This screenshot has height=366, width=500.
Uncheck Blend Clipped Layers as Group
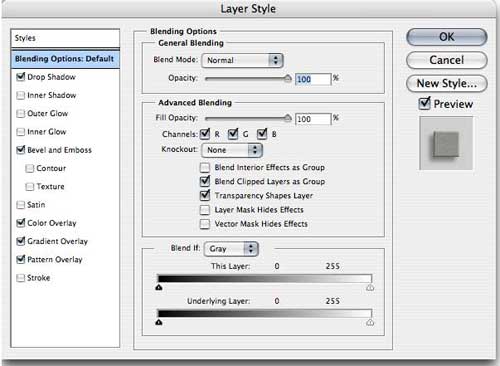[x=205, y=181]
